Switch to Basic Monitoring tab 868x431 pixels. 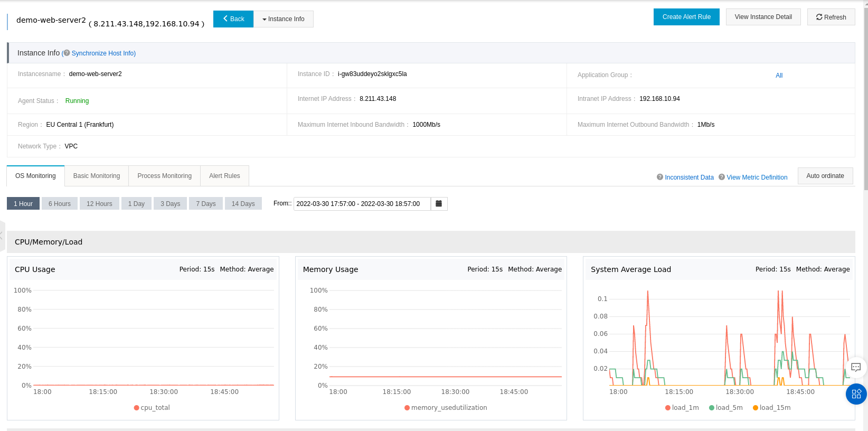point(97,176)
